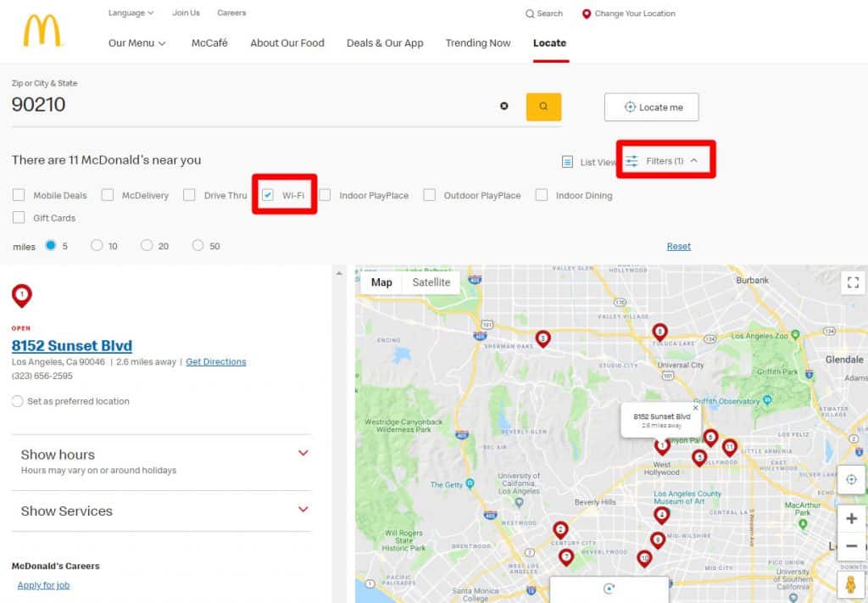Click the Locate me button
The image size is (868, 603).
[x=651, y=107]
